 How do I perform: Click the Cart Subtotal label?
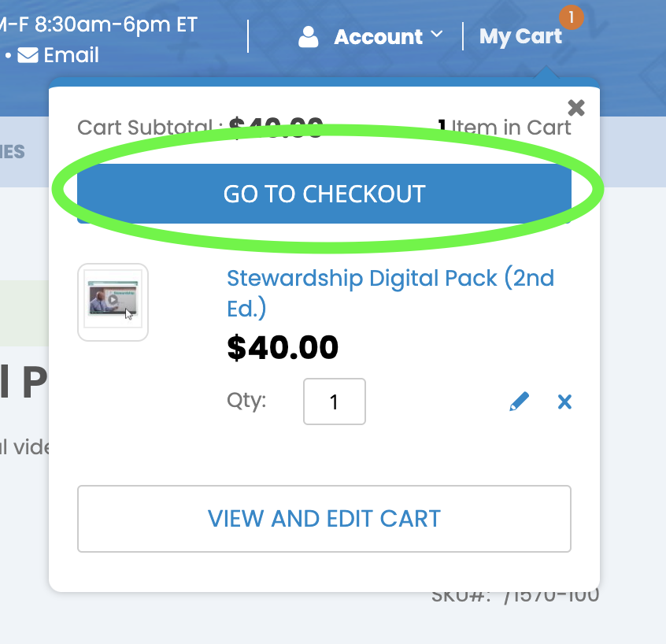click(144, 127)
